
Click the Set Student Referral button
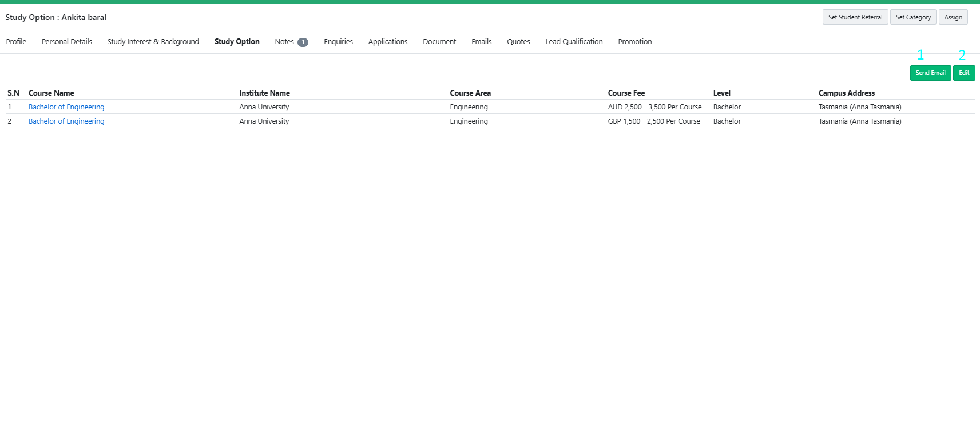[x=855, y=17]
